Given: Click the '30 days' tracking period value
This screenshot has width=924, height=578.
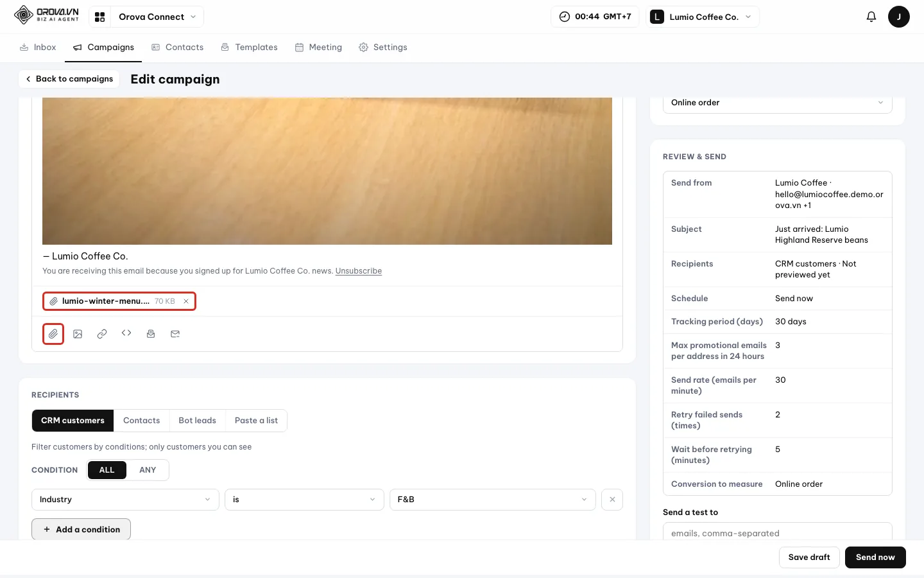Looking at the screenshot, I should pyautogui.click(x=791, y=322).
